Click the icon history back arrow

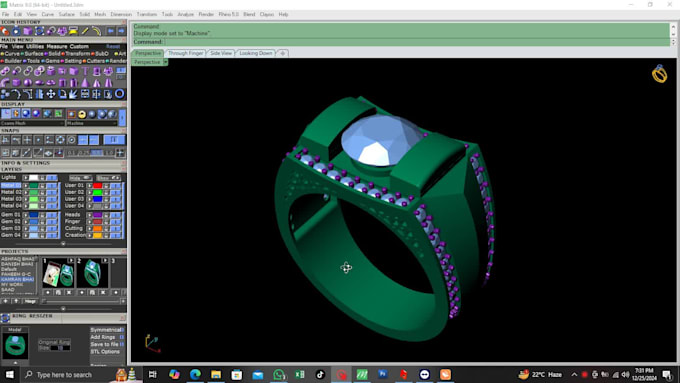point(111,31)
